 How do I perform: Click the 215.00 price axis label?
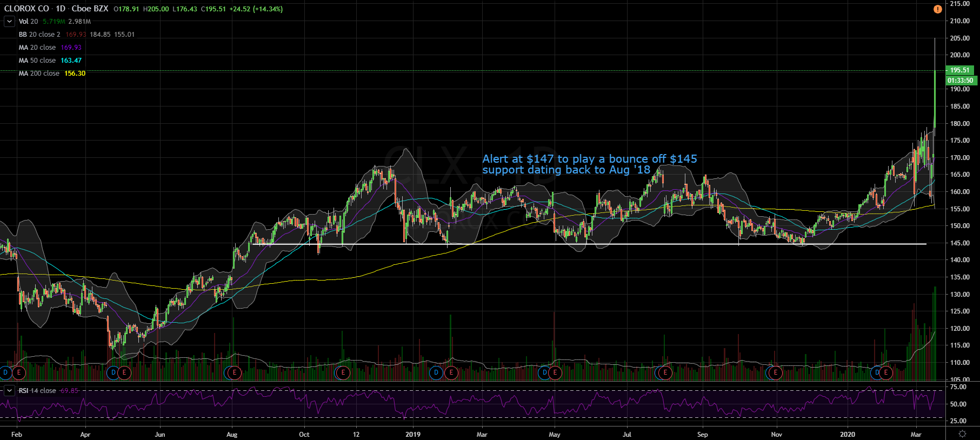point(960,4)
